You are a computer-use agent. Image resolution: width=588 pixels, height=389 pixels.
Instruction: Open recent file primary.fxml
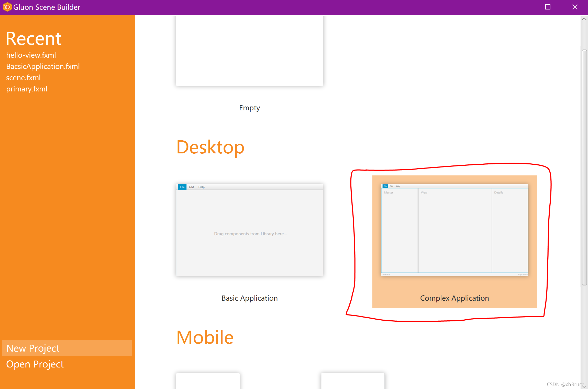coord(27,89)
